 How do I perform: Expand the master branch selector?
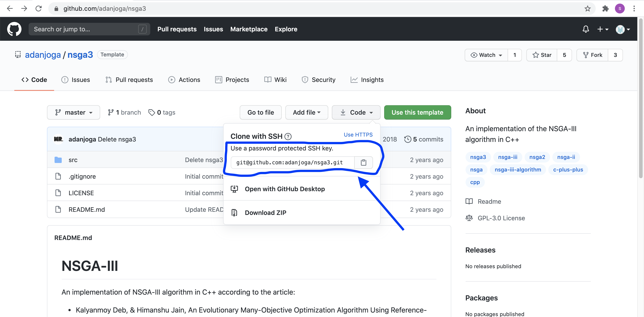[74, 113]
